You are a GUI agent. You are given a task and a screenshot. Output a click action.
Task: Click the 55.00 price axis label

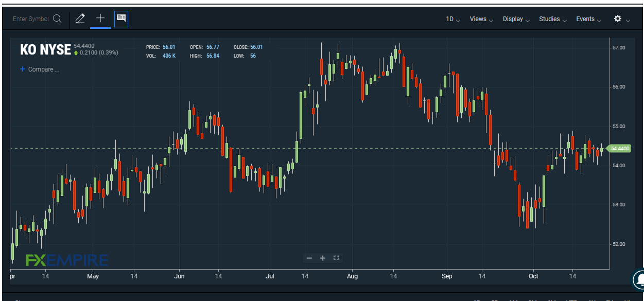(619, 127)
